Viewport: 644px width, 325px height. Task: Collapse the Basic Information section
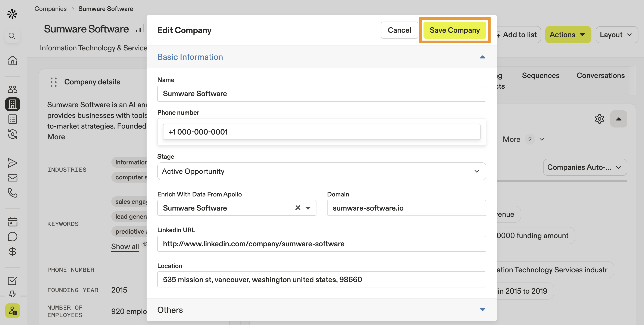point(482,57)
